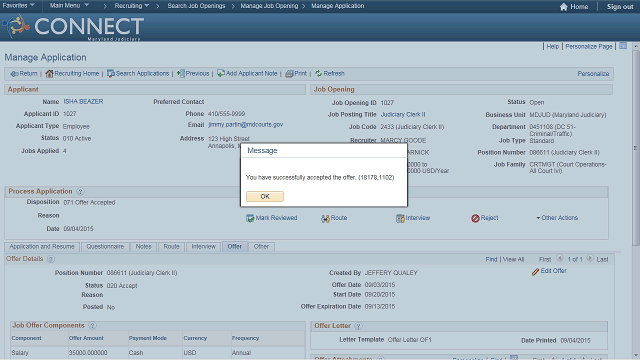Click the Home house icon in header
The image size is (640, 360).
point(564,7)
